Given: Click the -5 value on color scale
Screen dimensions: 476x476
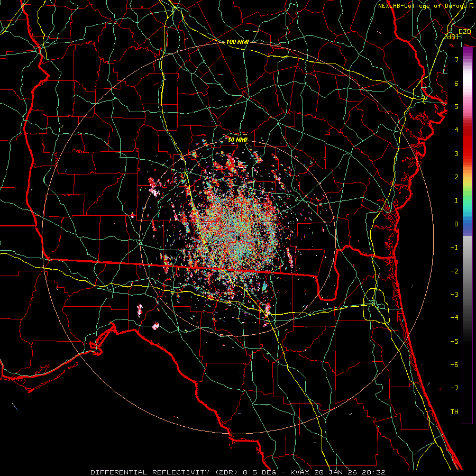Looking at the screenshot, I should coord(454,342).
